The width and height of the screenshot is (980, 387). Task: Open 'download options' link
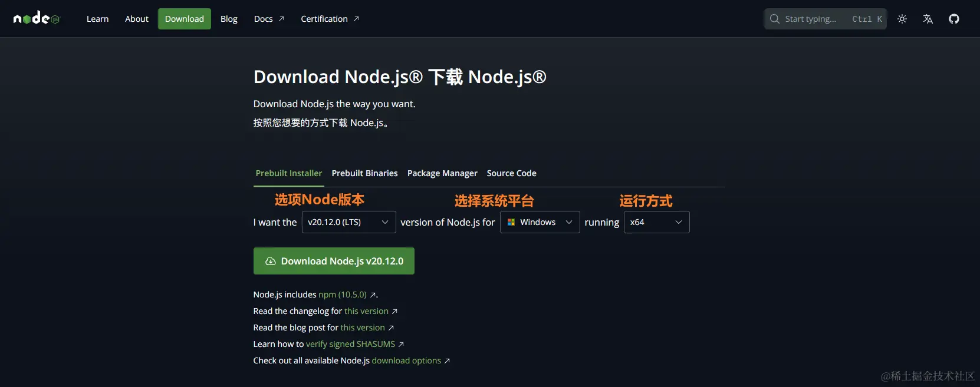tap(406, 360)
